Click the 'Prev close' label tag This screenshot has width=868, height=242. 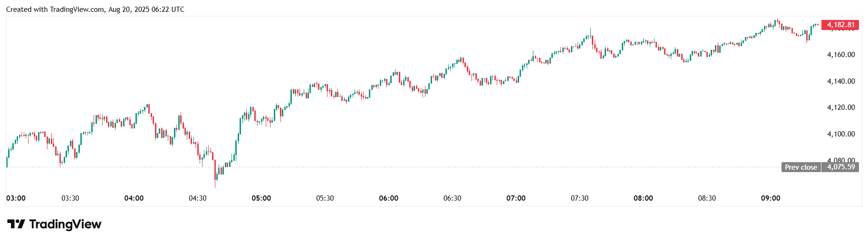(800, 167)
